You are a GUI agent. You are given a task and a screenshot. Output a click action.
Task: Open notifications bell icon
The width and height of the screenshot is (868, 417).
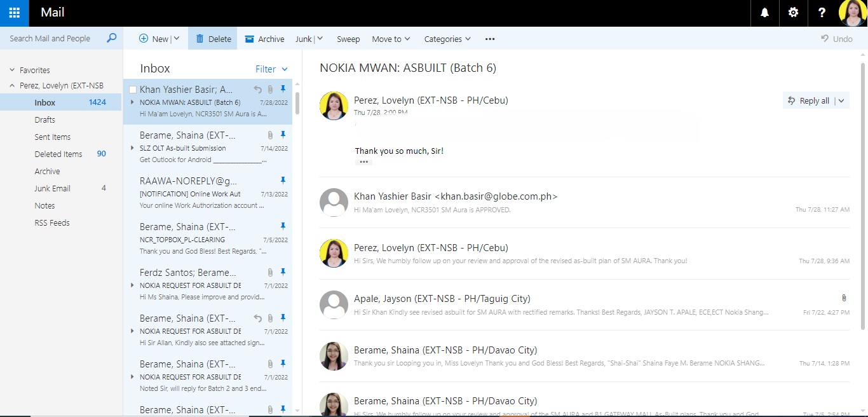click(765, 13)
